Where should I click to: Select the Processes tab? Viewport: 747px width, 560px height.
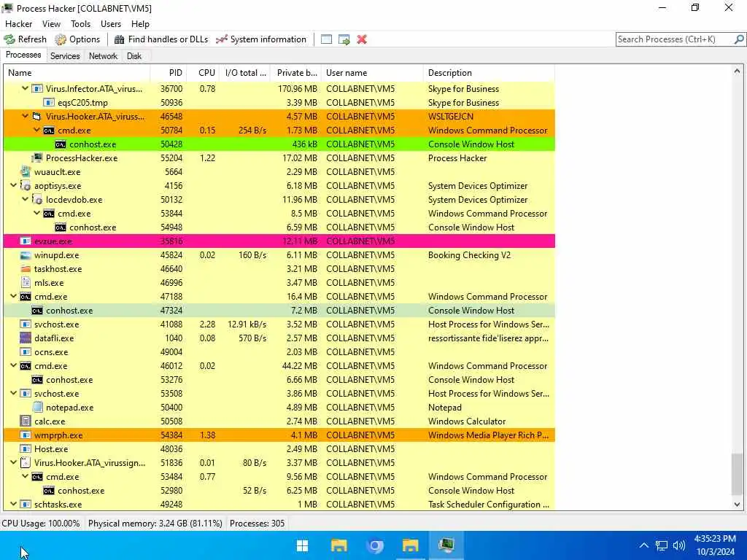point(23,55)
